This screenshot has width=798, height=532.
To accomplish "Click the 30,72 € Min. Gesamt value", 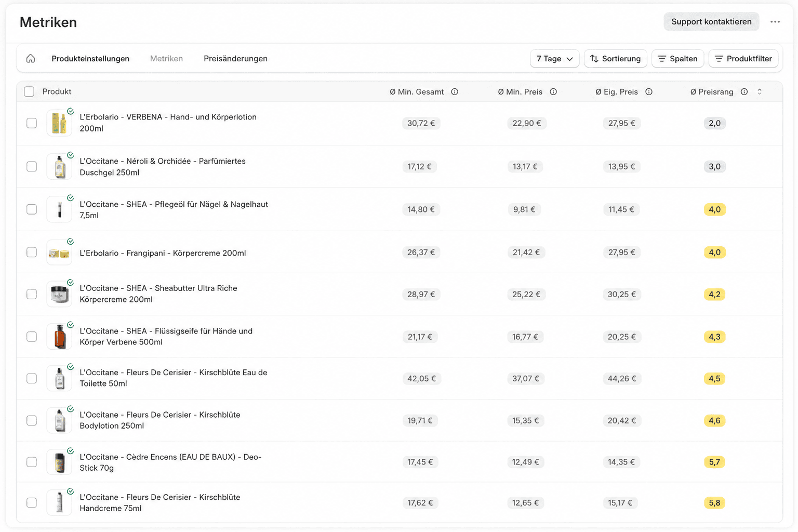I will coord(421,123).
